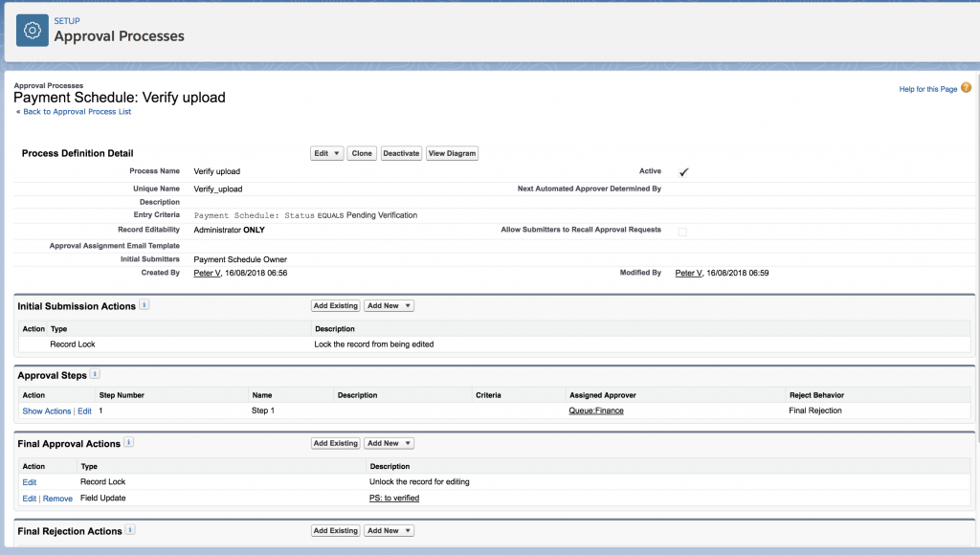Click the info icon beside Final Approval Actions
Image resolution: width=980 pixels, height=555 pixels.
pos(129,443)
